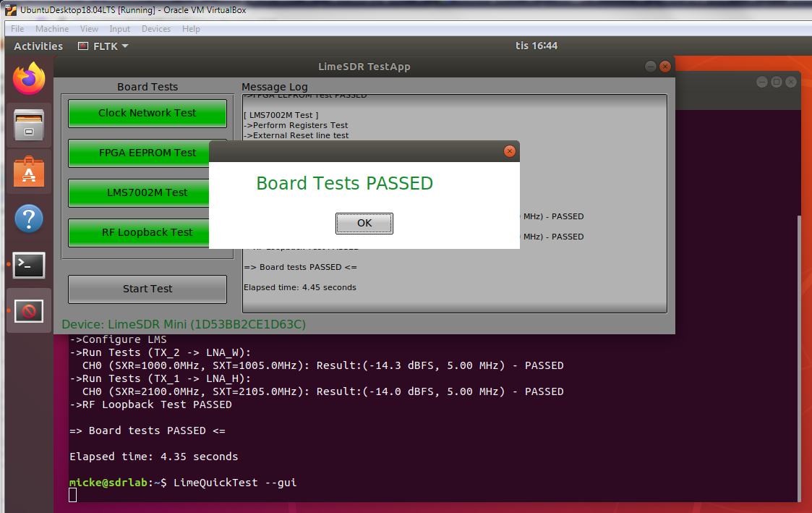Confirm the dialog with OK
The image size is (812, 513).
pyautogui.click(x=364, y=224)
